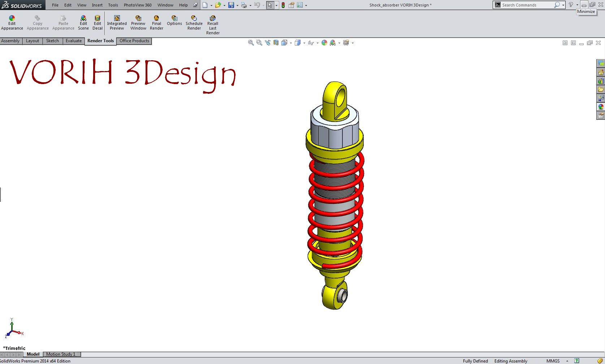605x364 pixels.
Task: Click the Rebuild traffic light icon
Action: [283, 5]
